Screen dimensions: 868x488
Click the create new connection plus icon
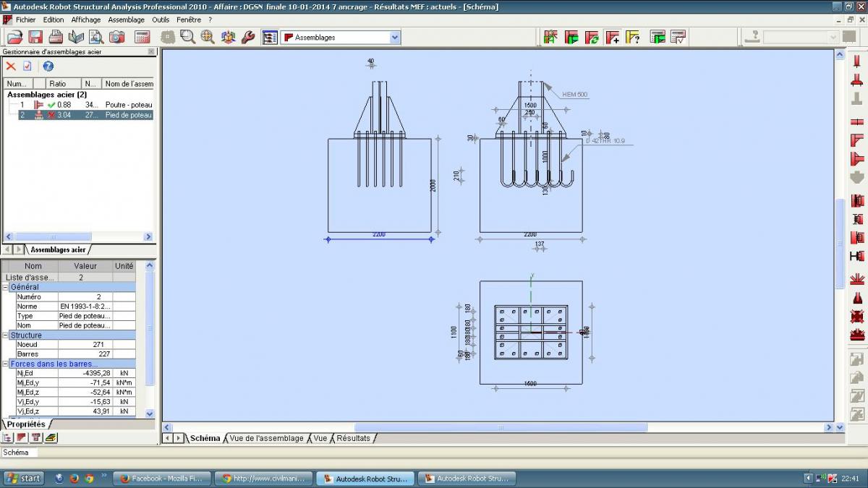tap(613, 37)
